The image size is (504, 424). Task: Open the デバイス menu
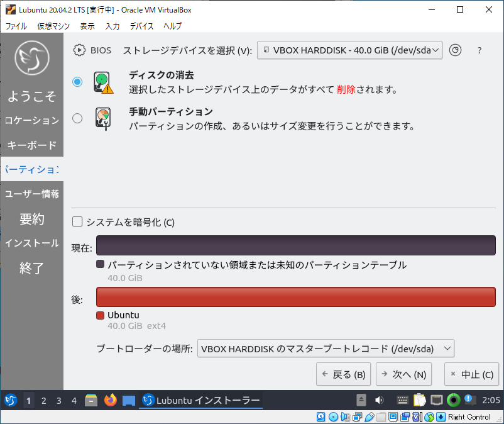(x=141, y=26)
